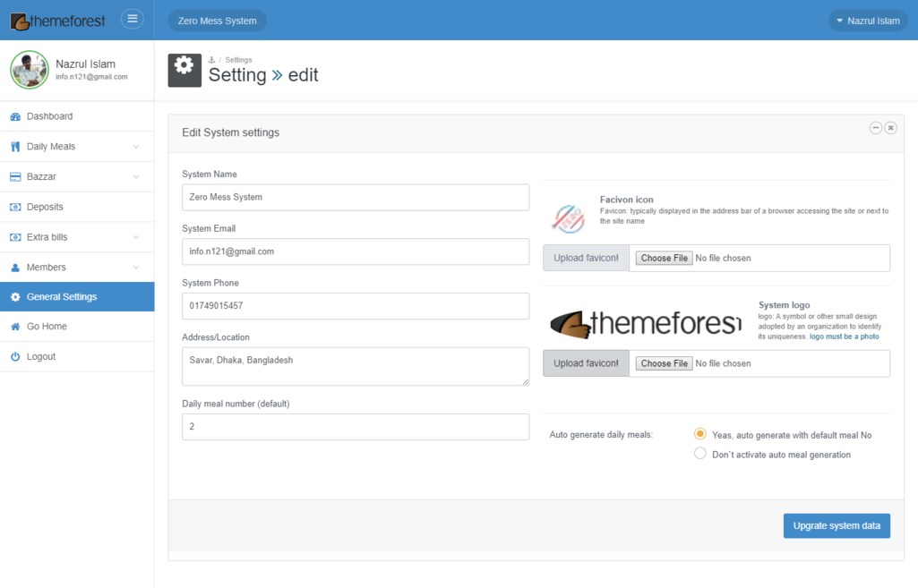
Task: Choose a file for the favicon upload
Action: point(665,258)
